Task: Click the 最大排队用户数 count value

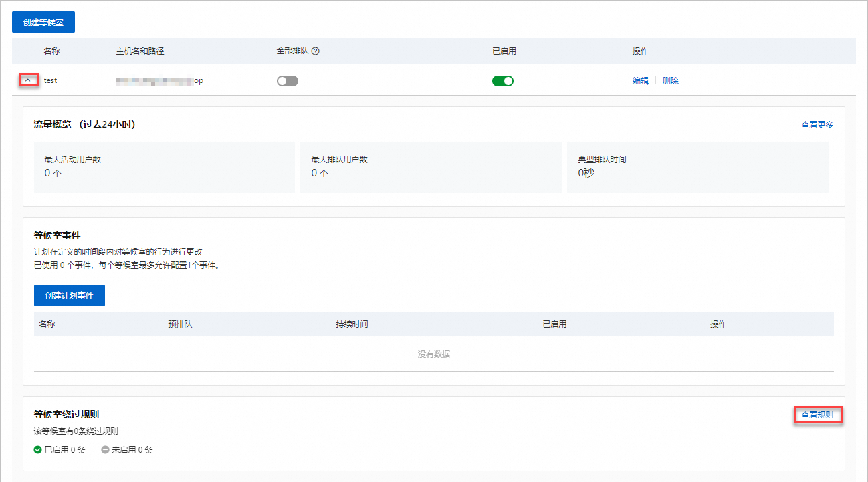Action: (320, 173)
